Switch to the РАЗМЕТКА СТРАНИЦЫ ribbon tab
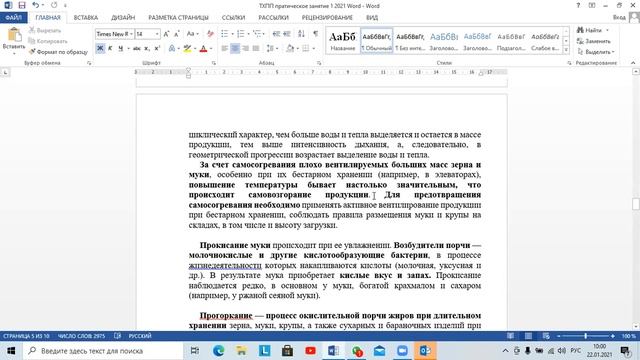 (x=178, y=18)
